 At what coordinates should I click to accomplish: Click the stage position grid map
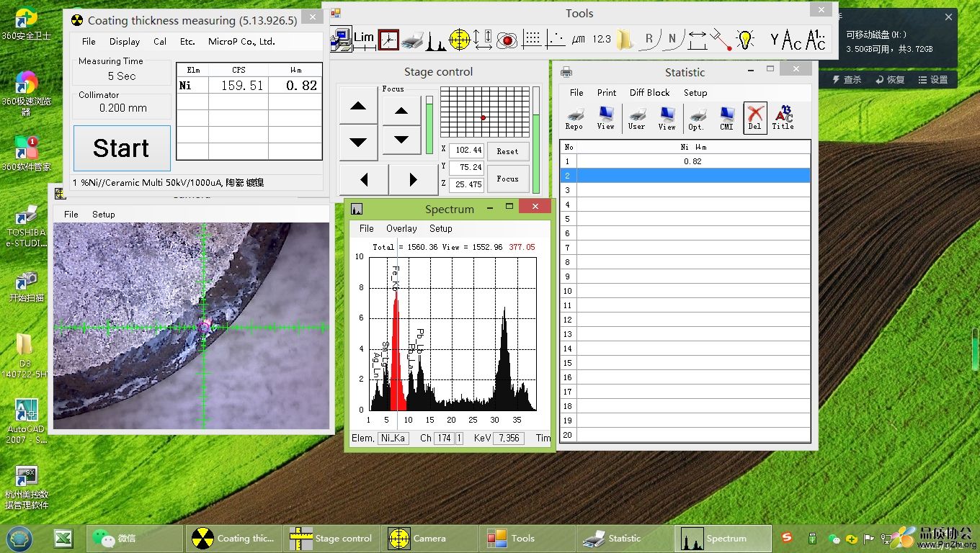click(x=485, y=112)
